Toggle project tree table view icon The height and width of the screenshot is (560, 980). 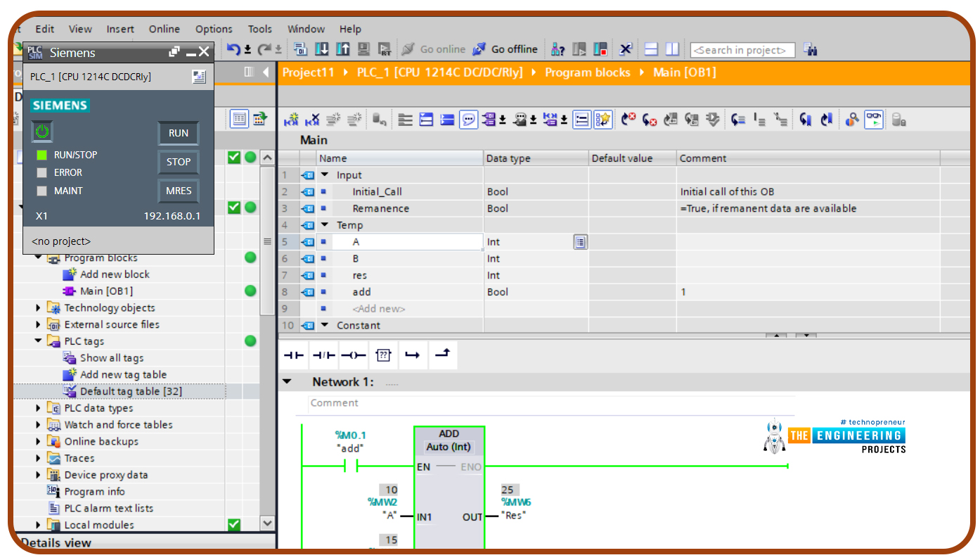[x=239, y=119]
